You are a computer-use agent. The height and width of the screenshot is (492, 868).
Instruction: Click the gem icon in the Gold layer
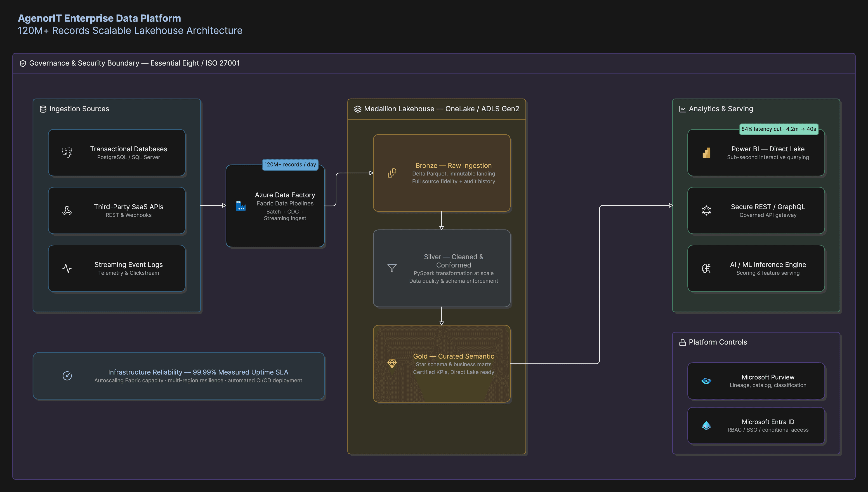[x=392, y=364]
